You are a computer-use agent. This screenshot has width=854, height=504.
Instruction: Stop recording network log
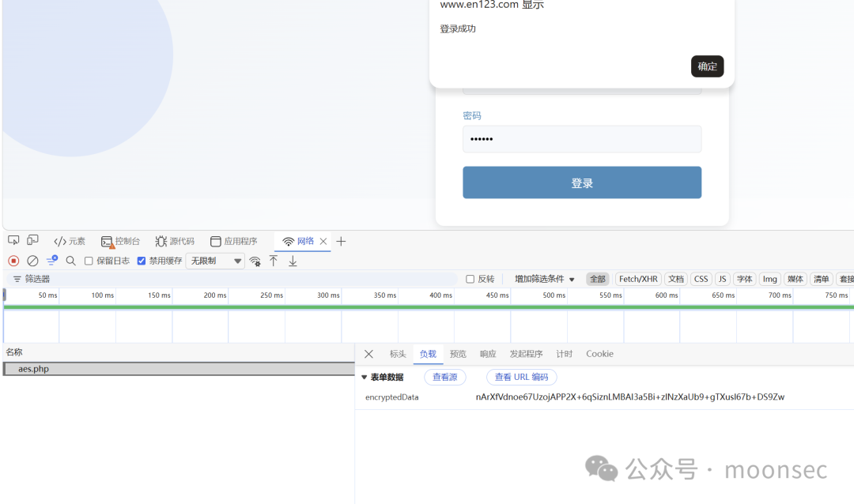tap(13, 261)
